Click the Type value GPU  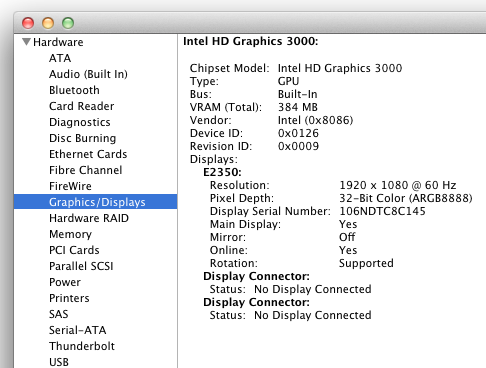click(289, 81)
